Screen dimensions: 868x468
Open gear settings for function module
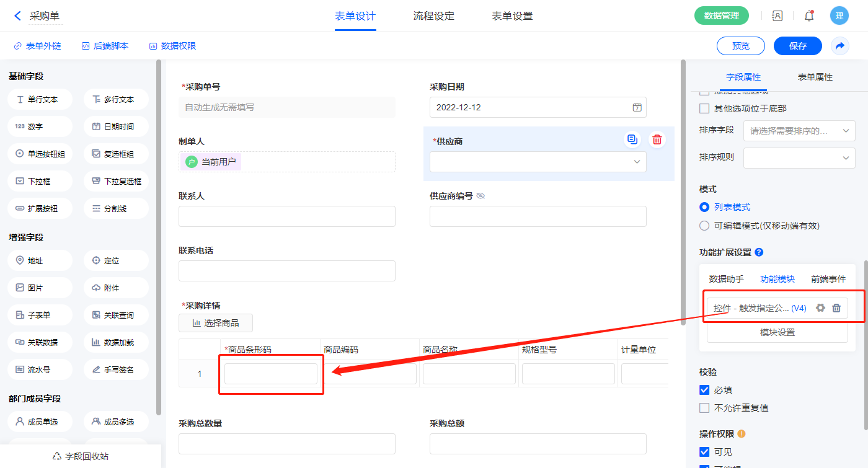tap(820, 308)
